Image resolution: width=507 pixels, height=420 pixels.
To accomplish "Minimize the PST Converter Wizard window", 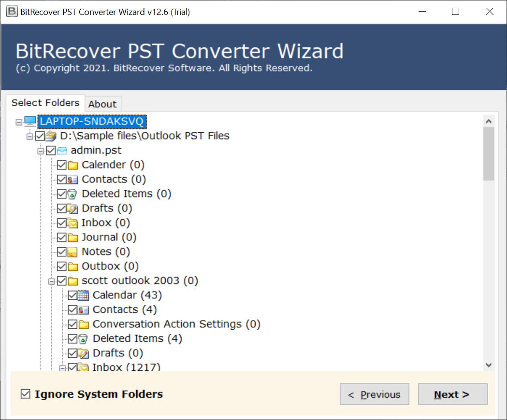I will [422, 12].
